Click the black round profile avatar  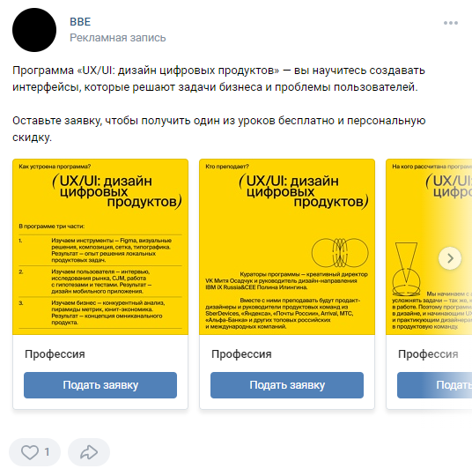pos(34,30)
